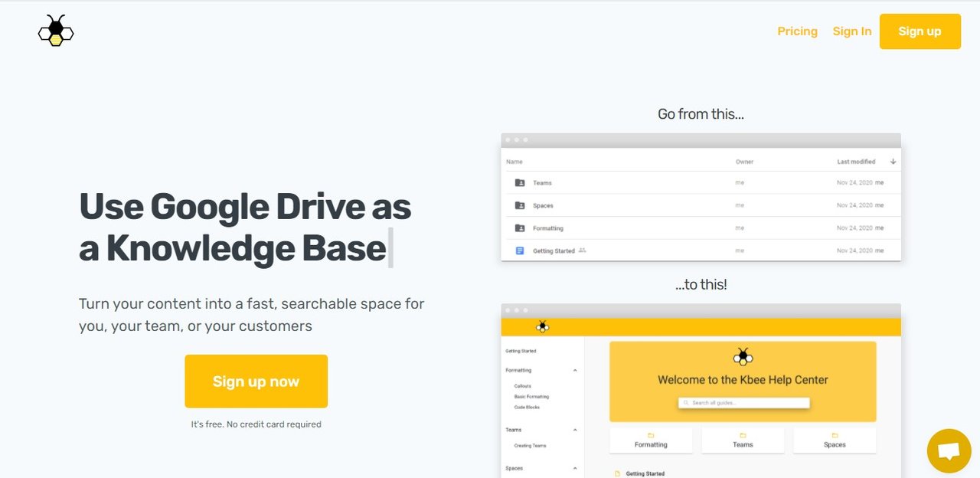Click the Search all guides field
Screen dimensions: 980x478
pyautogui.click(x=743, y=402)
